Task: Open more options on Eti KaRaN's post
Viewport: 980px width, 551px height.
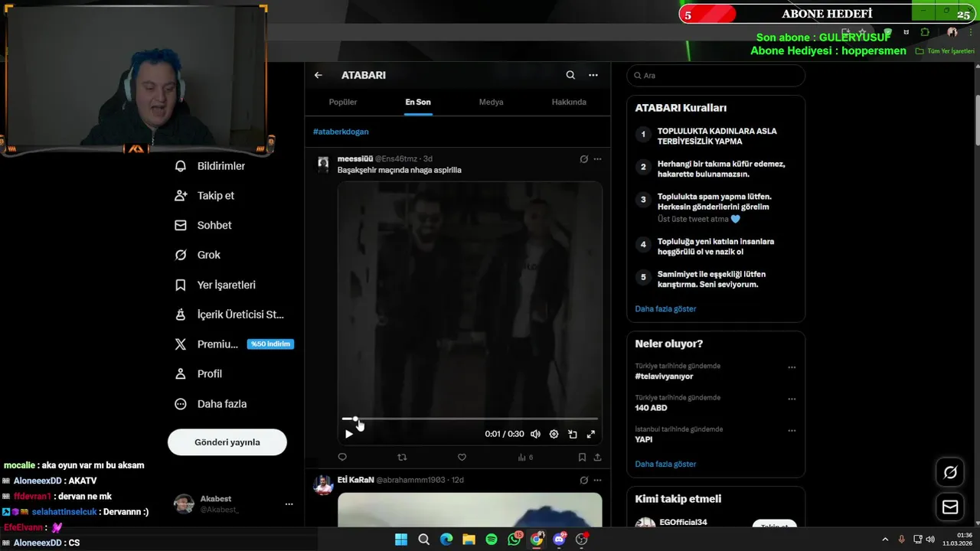Action: [598, 480]
